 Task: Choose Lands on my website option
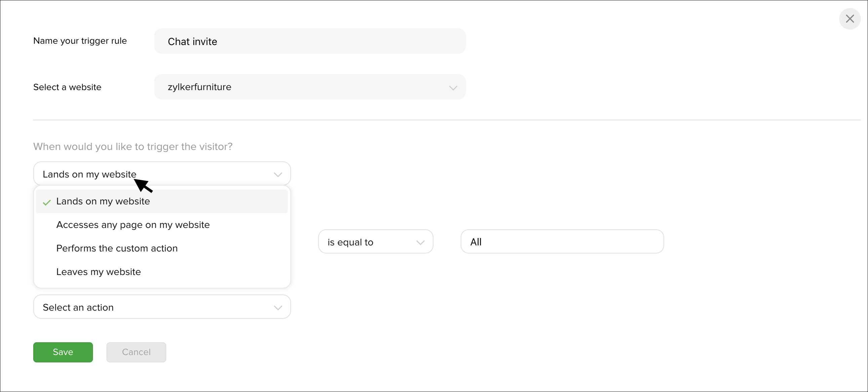[x=162, y=202]
